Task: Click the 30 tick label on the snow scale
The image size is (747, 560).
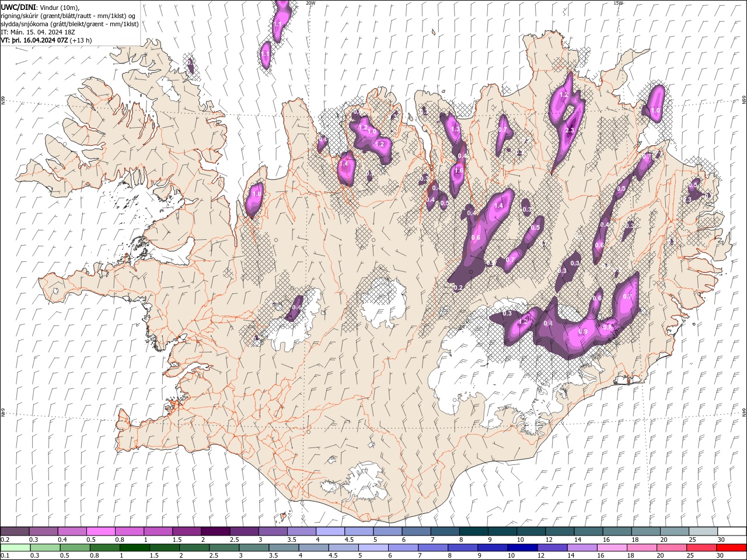Action: pos(721,540)
